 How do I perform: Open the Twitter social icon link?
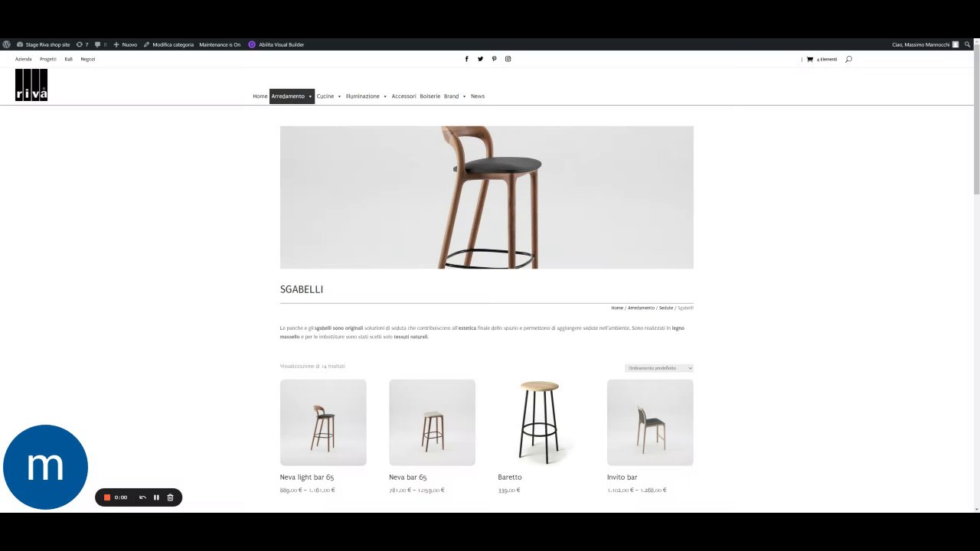(480, 59)
